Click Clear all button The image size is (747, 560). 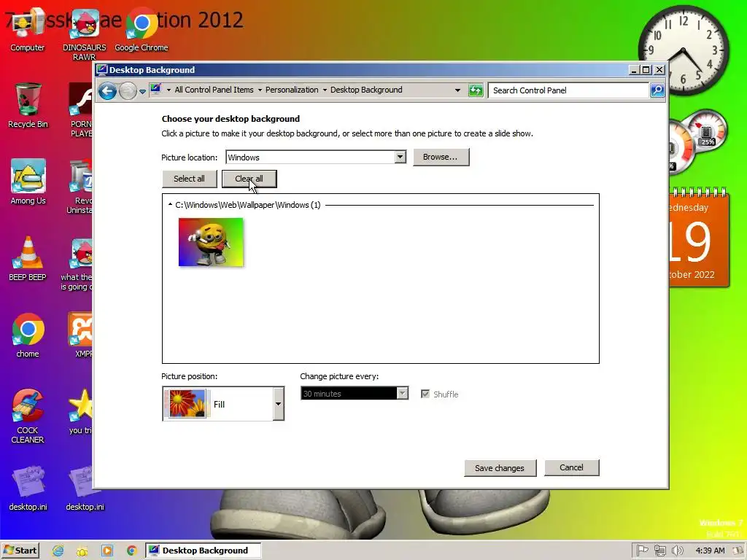[249, 179]
